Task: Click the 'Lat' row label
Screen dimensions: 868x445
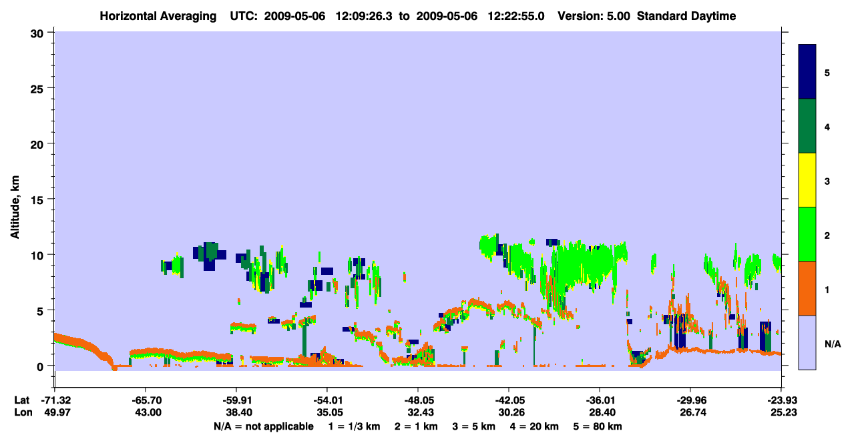Action: pos(21,400)
